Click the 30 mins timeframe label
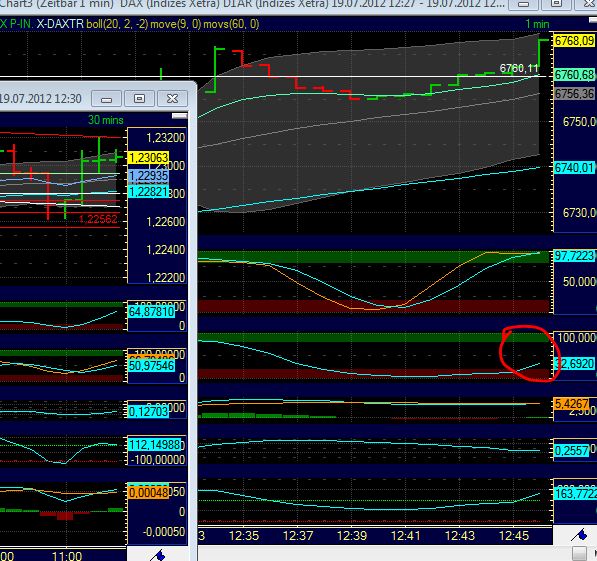The width and height of the screenshot is (597, 561). (x=106, y=120)
